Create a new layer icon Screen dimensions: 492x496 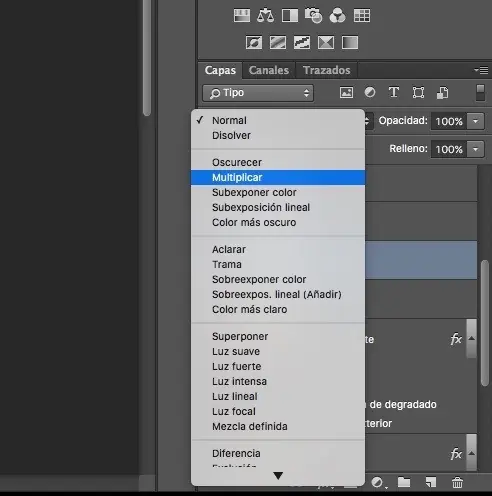tap(431, 482)
